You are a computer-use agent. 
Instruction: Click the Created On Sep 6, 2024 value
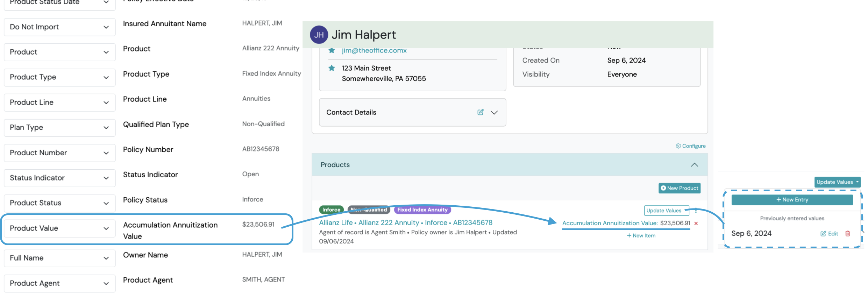[x=626, y=61]
